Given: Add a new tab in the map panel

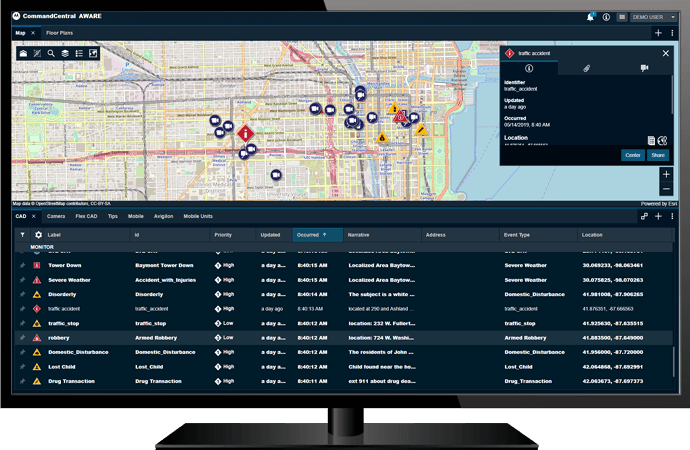Looking at the screenshot, I should tap(658, 33).
